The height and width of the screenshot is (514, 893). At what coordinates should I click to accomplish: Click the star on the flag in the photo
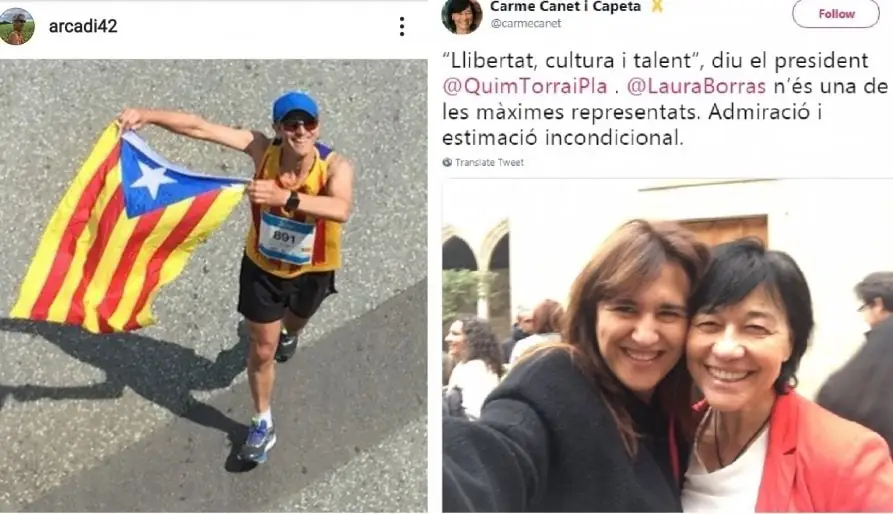pos(153,179)
